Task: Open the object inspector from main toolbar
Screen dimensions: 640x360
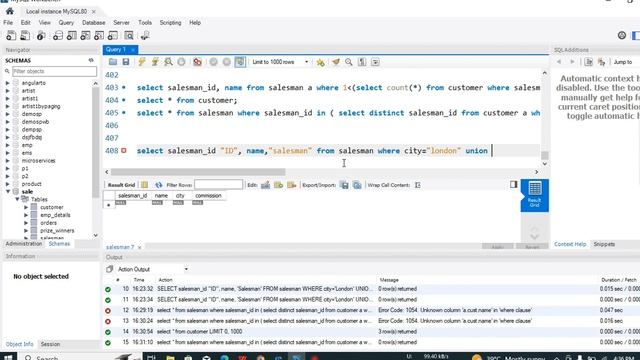Action: tap(41, 36)
